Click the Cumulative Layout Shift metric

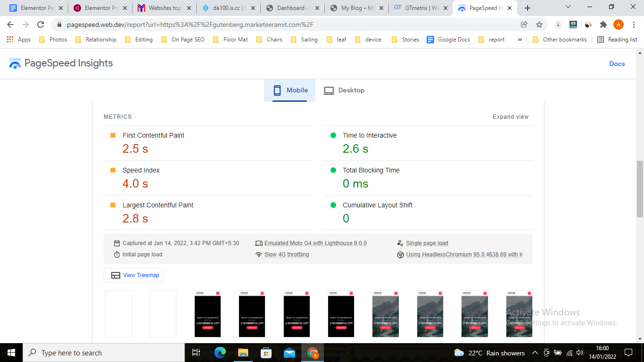click(378, 205)
